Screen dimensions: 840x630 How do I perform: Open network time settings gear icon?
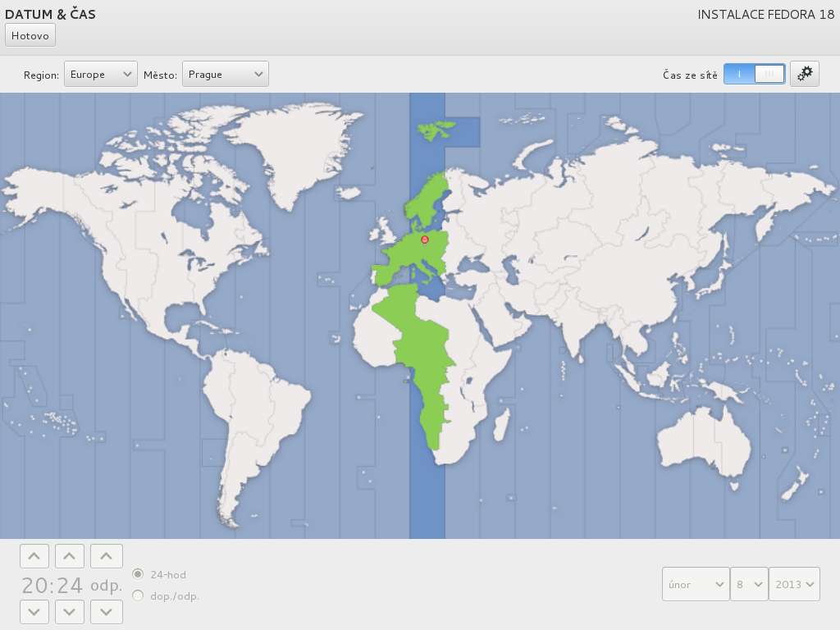coord(805,74)
